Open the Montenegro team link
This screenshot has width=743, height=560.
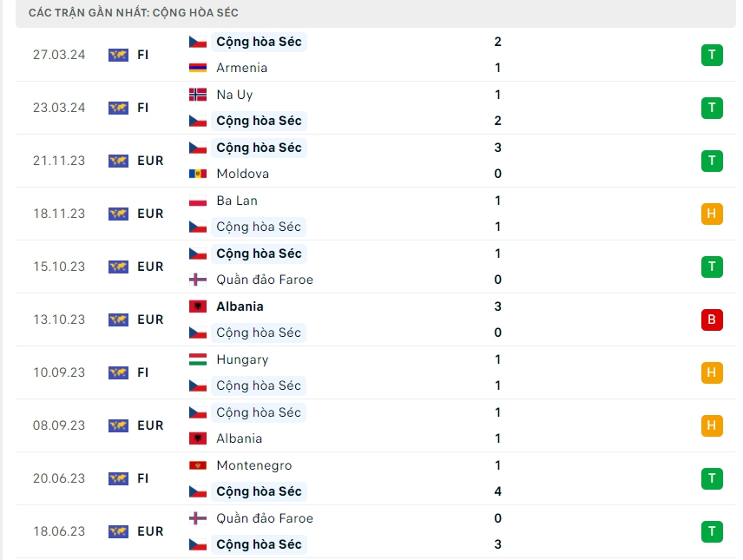[x=253, y=465]
